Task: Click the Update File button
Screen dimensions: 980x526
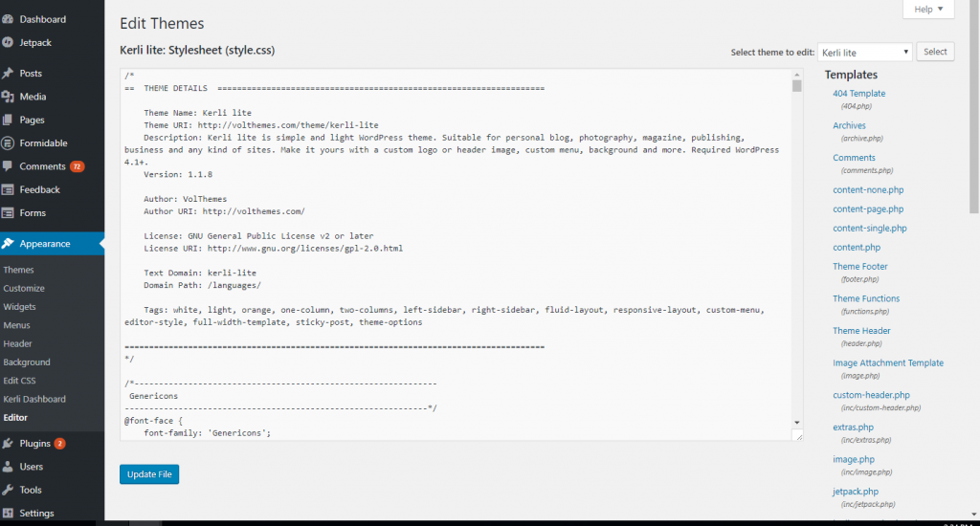Action: tap(149, 474)
